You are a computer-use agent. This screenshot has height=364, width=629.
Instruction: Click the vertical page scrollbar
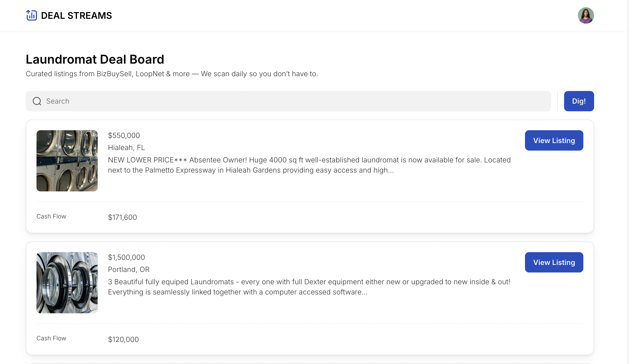628,182
